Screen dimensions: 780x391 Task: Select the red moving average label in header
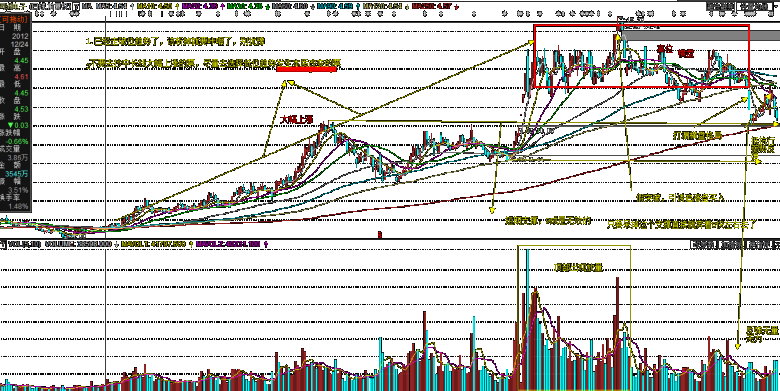pyautogui.click(x=431, y=6)
